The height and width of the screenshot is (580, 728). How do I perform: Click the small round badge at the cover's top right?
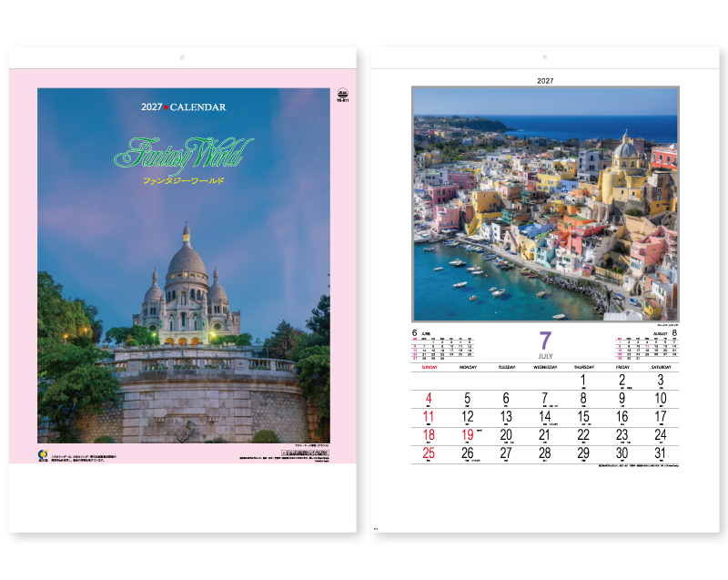click(343, 93)
